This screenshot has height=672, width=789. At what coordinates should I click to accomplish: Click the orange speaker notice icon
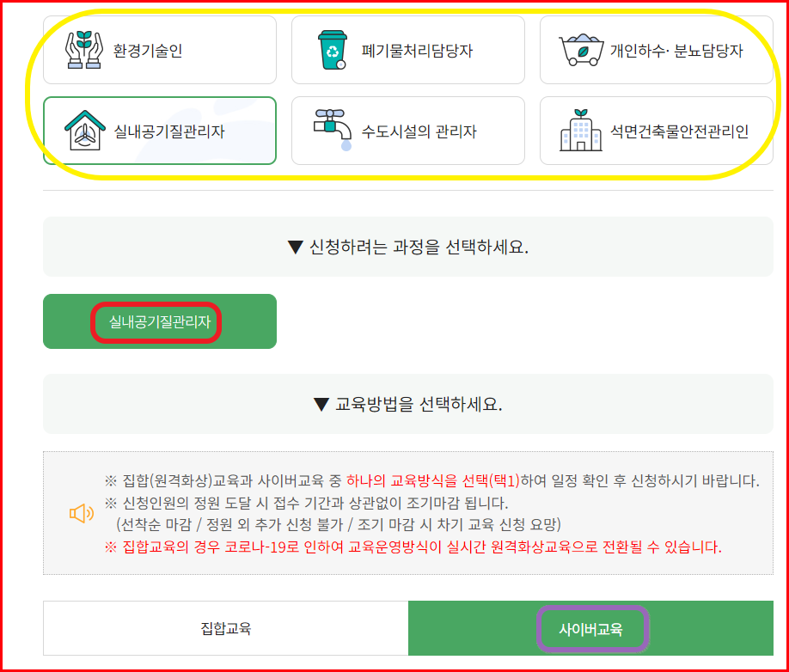[x=81, y=514]
